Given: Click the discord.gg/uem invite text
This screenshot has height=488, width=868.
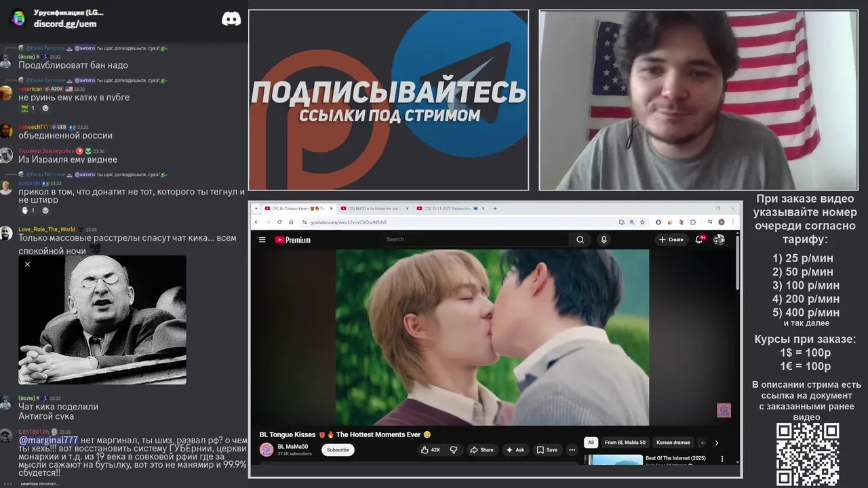Looking at the screenshot, I should (65, 24).
